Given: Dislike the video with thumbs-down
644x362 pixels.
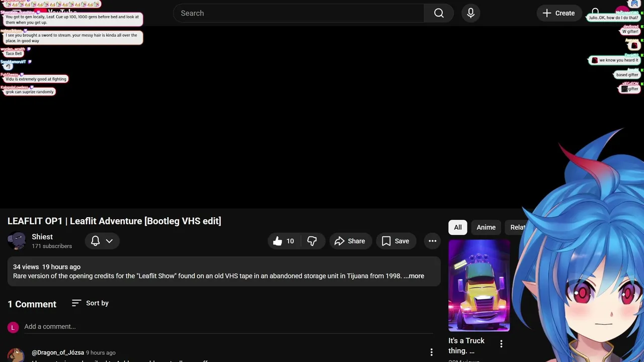Looking at the screenshot, I should click(312, 241).
